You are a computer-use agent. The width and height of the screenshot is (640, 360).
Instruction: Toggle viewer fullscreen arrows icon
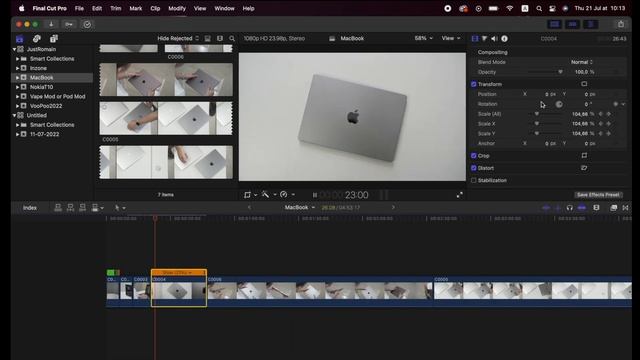(x=460, y=195)
